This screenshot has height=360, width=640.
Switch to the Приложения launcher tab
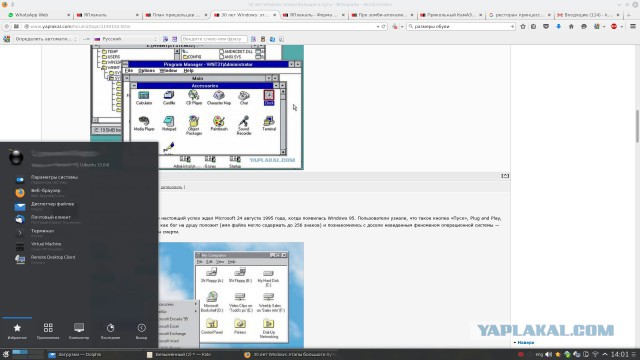48,331
